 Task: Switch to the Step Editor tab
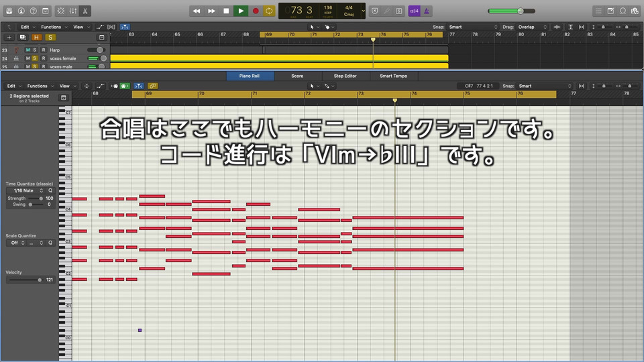pos(345,76)
